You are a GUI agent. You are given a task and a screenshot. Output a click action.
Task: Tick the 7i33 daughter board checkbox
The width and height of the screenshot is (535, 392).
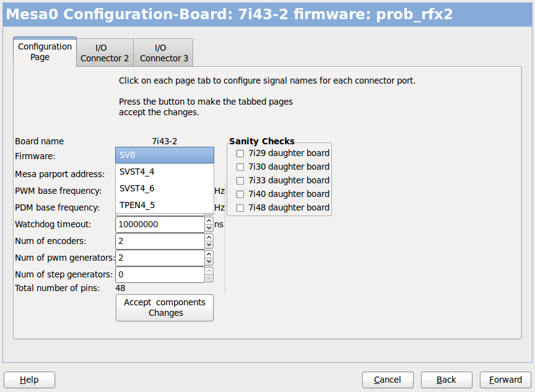point(240,181)
